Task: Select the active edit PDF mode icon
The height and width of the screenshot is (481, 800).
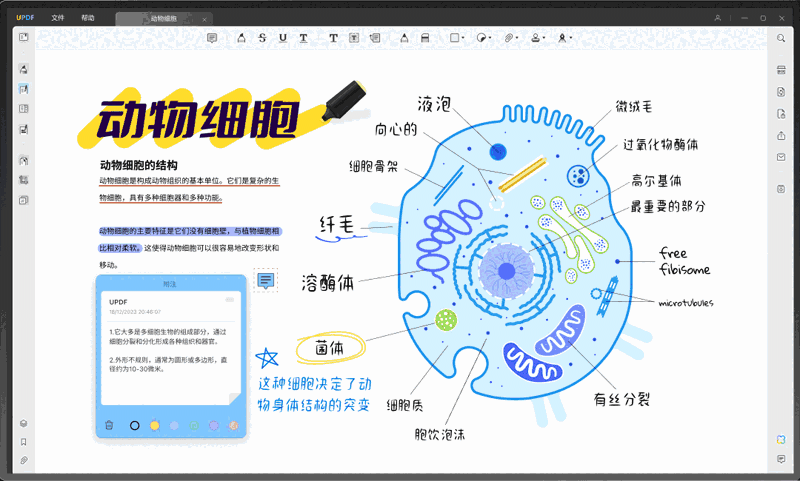Action: pyautogui.click(x=23, y=89)
